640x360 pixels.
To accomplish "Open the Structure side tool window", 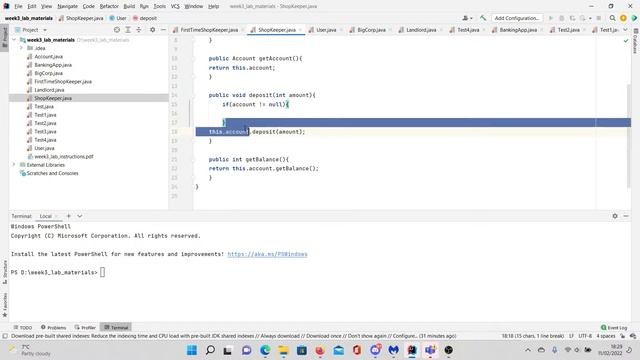I will (4, 272).
